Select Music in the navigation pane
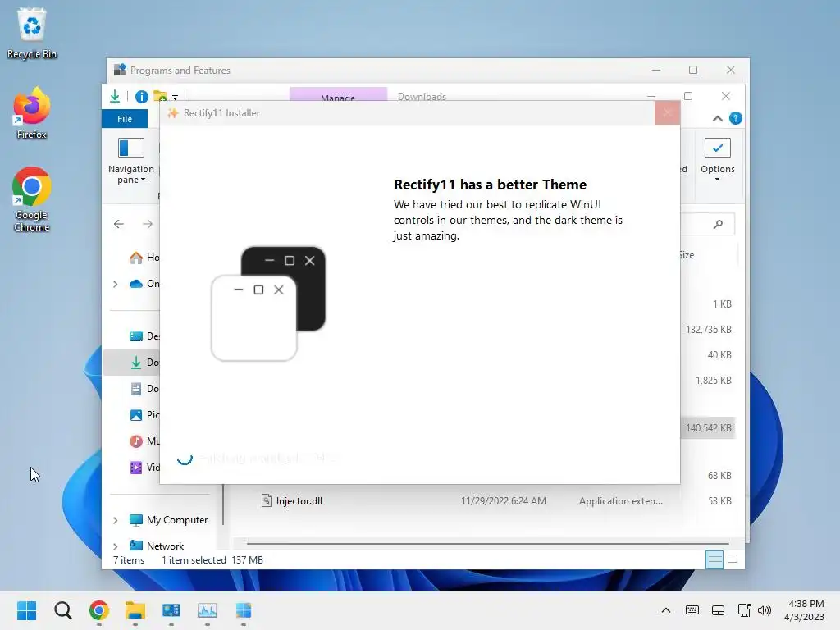 [144, 441]
